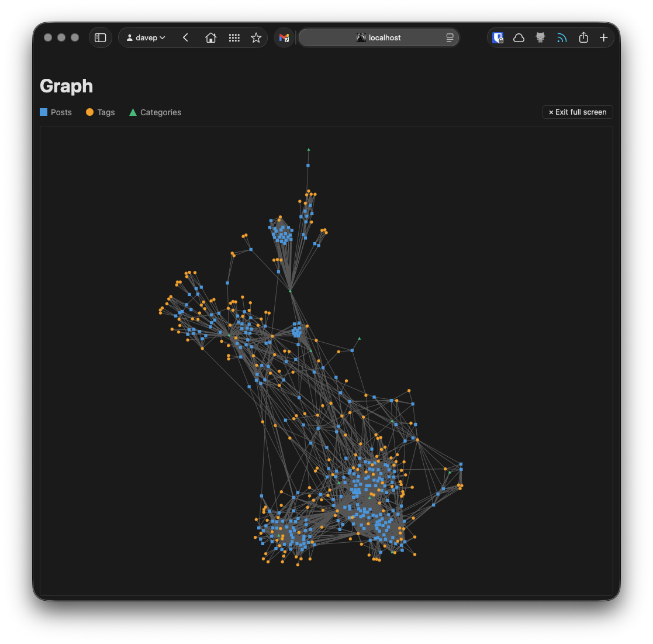Open a new tab with plus icon
653x644 pixels.
pyautogui.click(x=604, y=37)
